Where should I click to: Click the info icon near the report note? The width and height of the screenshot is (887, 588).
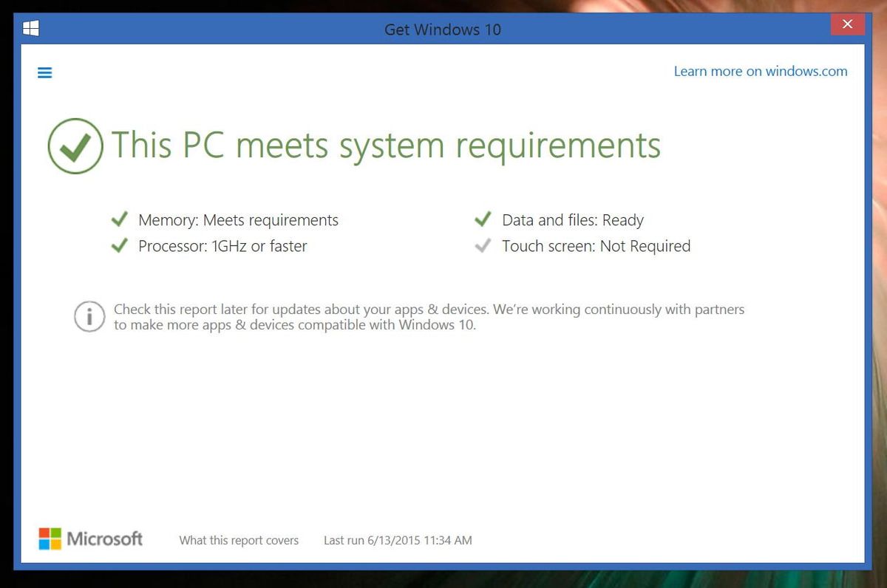[89, 316]
